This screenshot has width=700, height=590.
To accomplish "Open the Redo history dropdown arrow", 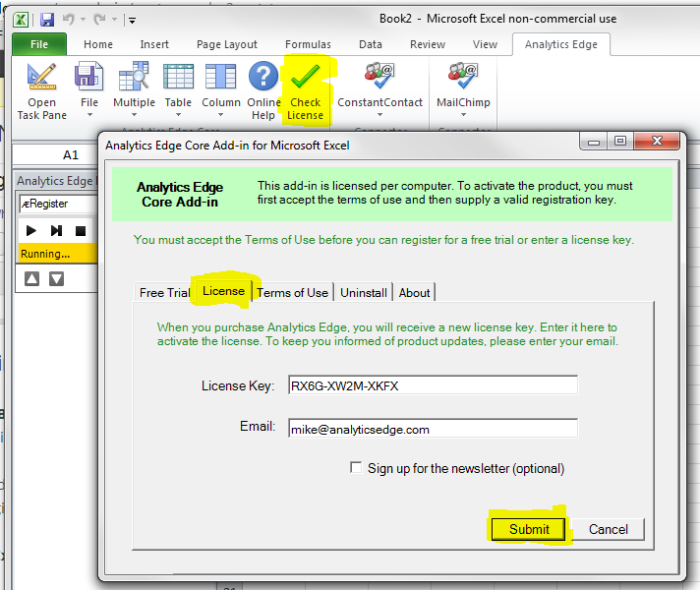I will point(114,20).
